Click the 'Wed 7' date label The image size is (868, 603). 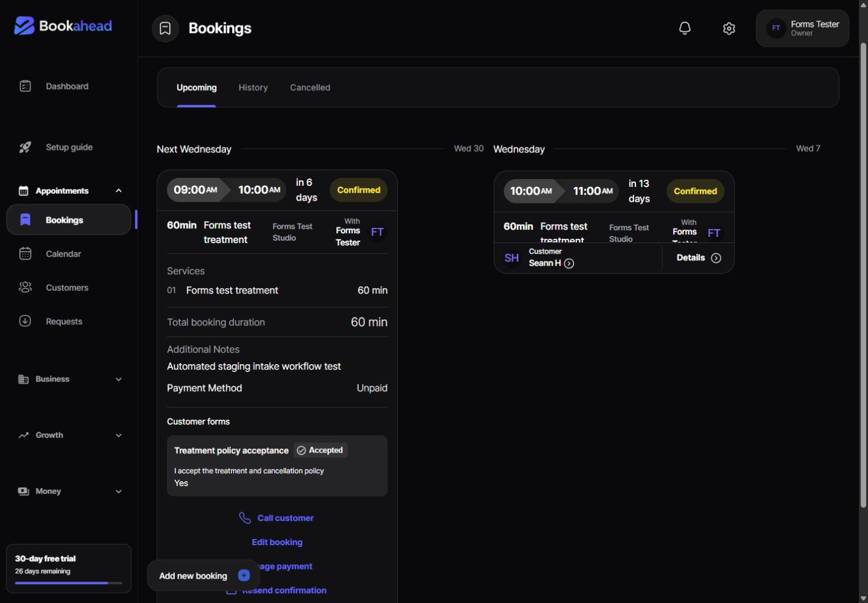coord(808,149)
